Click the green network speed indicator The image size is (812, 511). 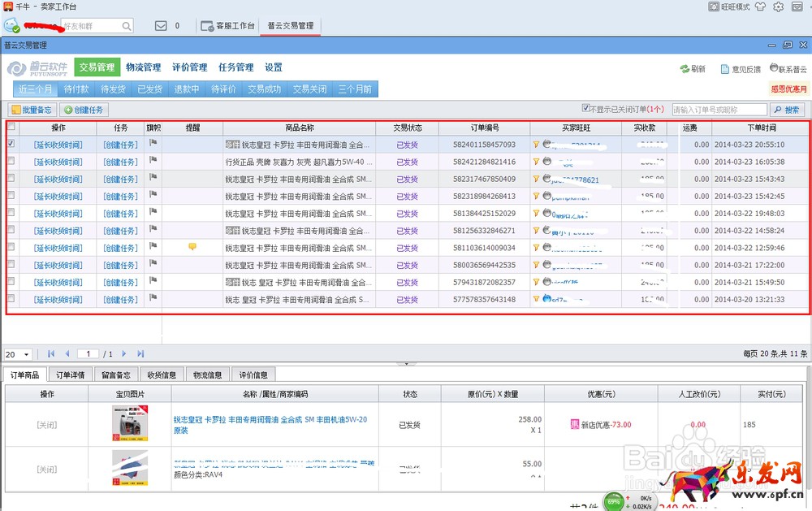point(615,502)
